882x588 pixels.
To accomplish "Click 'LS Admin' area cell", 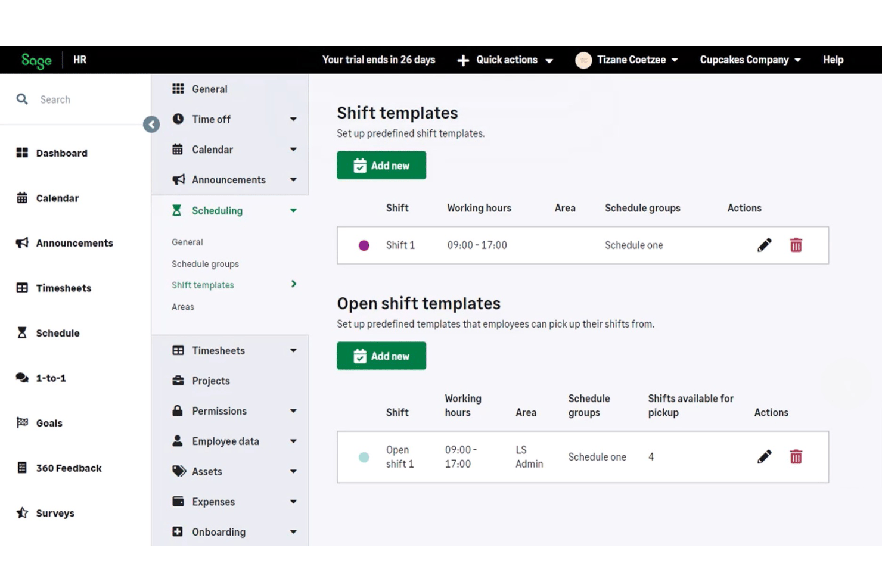I will (x=529, y=457).
